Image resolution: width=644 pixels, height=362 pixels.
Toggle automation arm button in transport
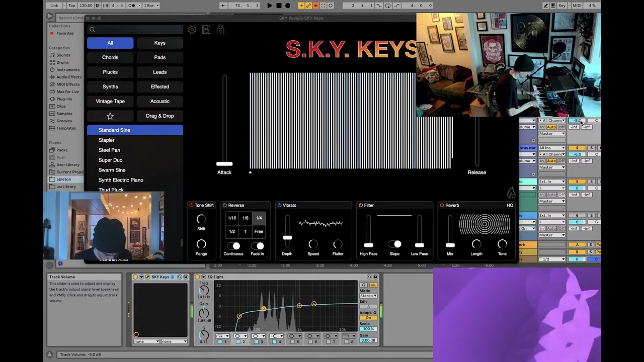[308, 6]
